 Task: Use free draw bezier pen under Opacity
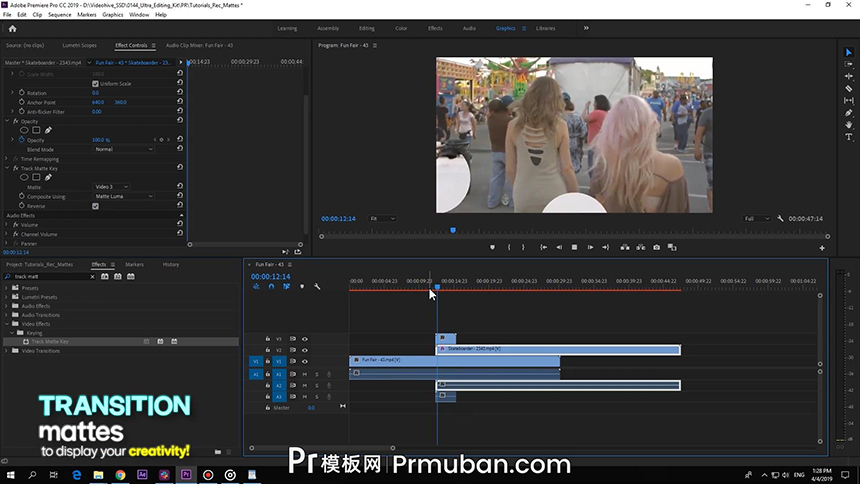click(48, 130)
